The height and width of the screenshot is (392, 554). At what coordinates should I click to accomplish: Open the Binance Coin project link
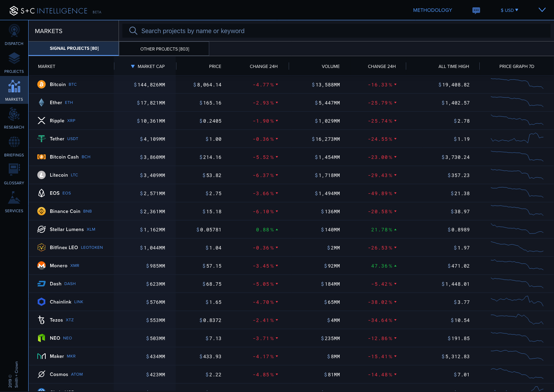[x=65, y=211]
